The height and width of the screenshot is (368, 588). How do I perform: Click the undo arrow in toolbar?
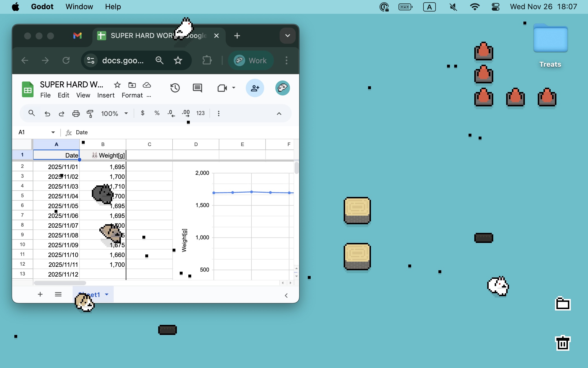[x=47, y=114]
